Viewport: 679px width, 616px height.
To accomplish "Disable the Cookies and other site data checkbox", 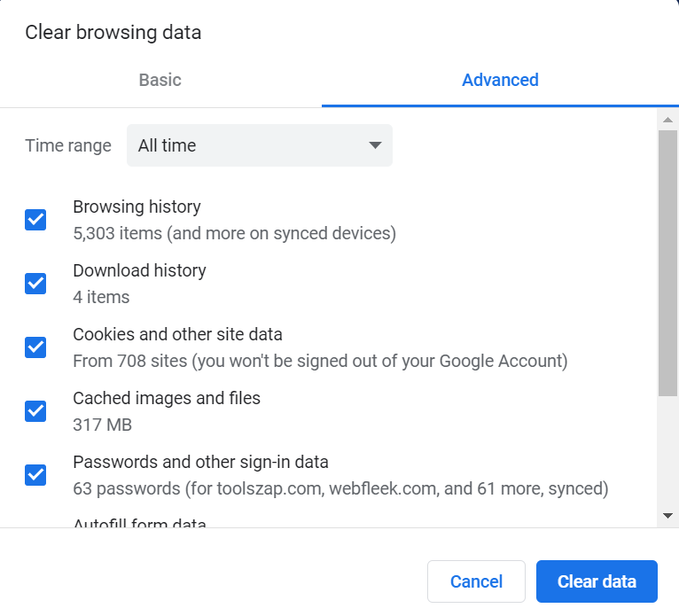I will (35, 347).
